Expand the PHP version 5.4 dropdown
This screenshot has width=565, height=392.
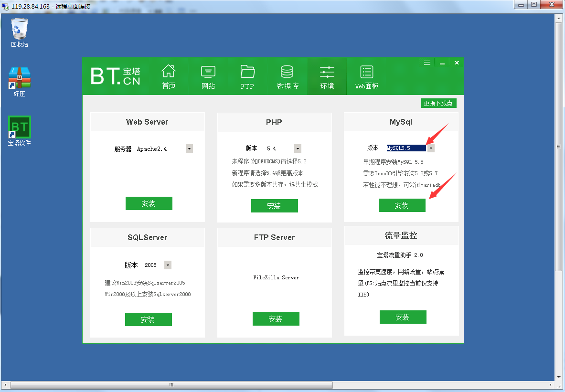(x=298, y=148)
